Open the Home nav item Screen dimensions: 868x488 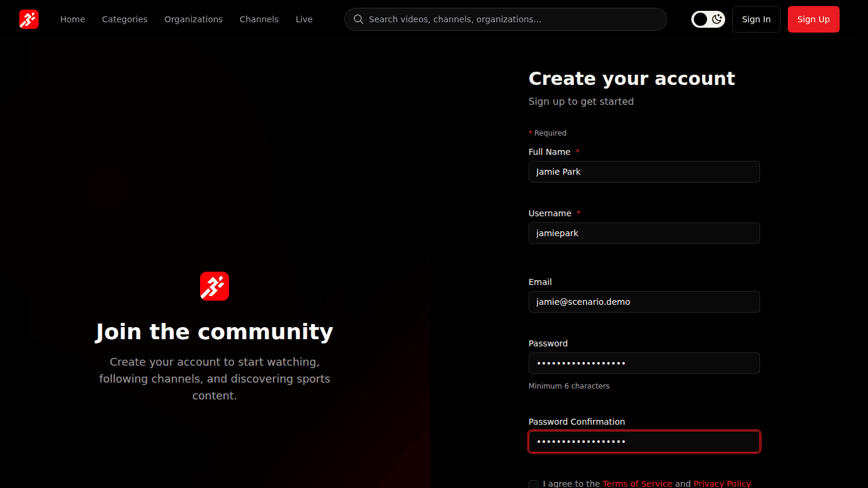pos(72,19)
